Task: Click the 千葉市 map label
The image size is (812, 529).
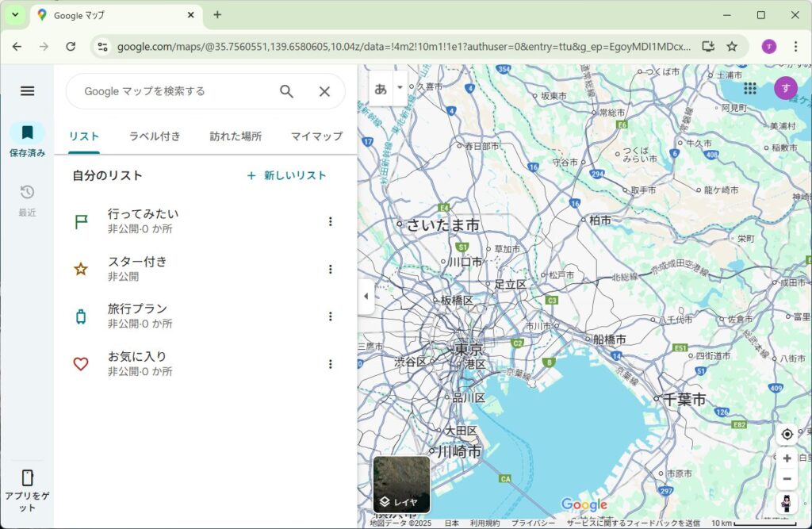Action: coord(684,399)
